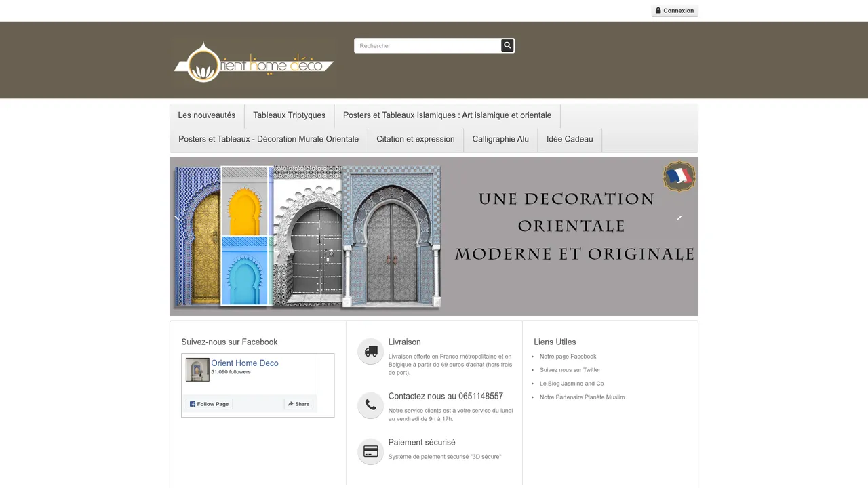Advance to next banner slide arrow
Screen dimensions: 868x488
tap(679, 218)
